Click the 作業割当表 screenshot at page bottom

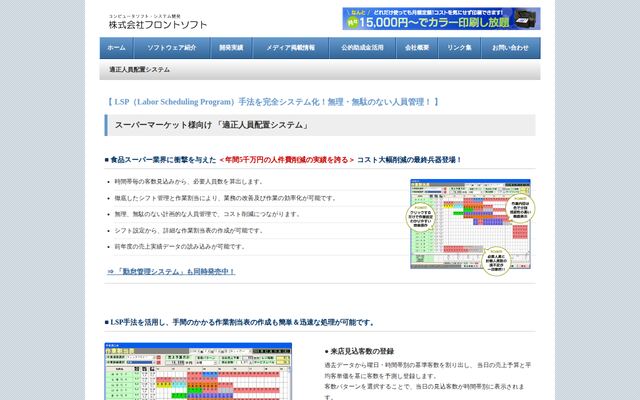click(x=198, y=371)
